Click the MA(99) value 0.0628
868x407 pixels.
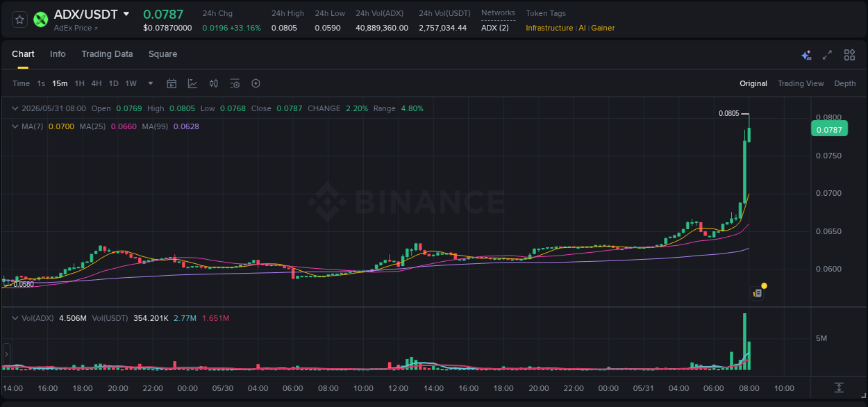[x=186, y=126]
